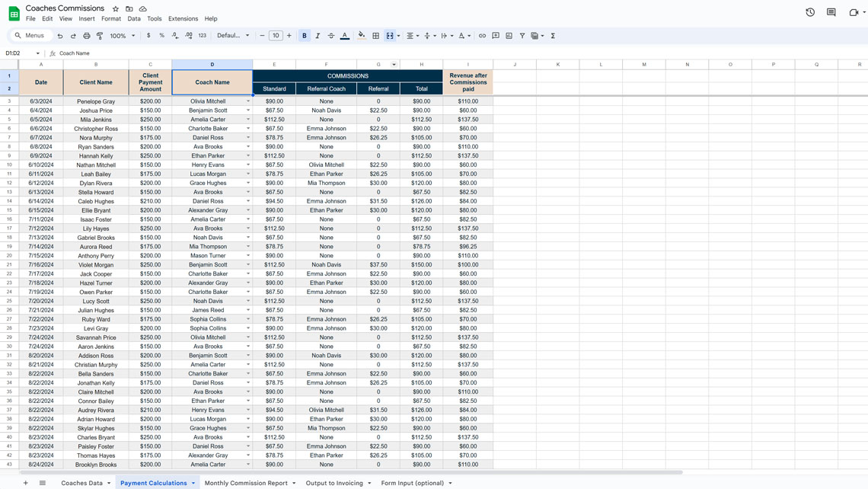868x489 pixels.
Task: Format as currency with the dollar icon
Action: tap(148, 36)
